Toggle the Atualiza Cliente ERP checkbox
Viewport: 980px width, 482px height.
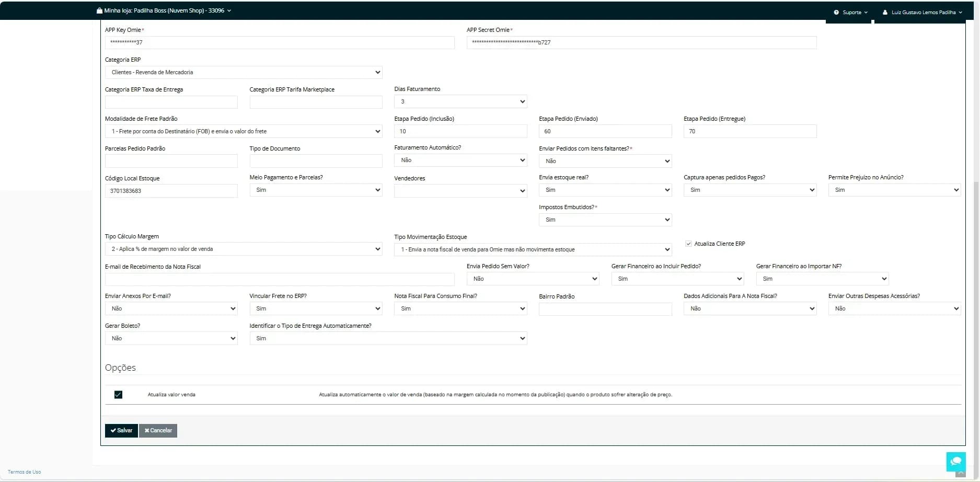pyautogui.click(x=688, y=244)
